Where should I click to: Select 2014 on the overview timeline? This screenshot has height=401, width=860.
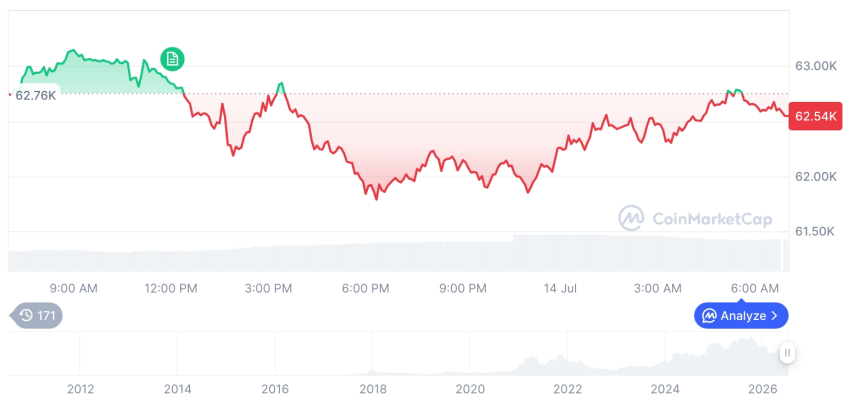(178, 389)
